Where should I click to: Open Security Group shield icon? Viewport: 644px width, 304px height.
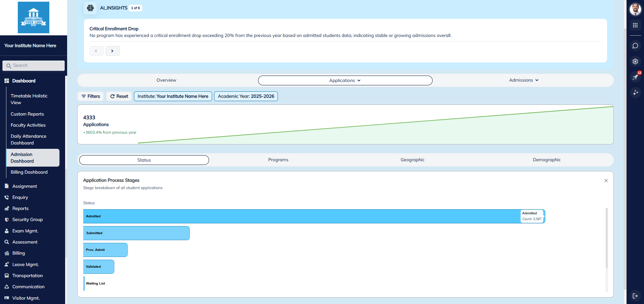tap(7, 219)
